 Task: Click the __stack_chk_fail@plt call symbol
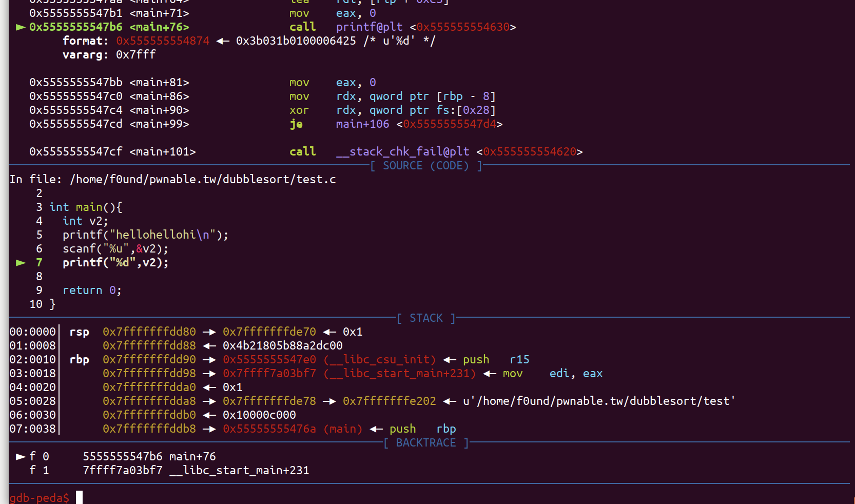pos(402,152)
